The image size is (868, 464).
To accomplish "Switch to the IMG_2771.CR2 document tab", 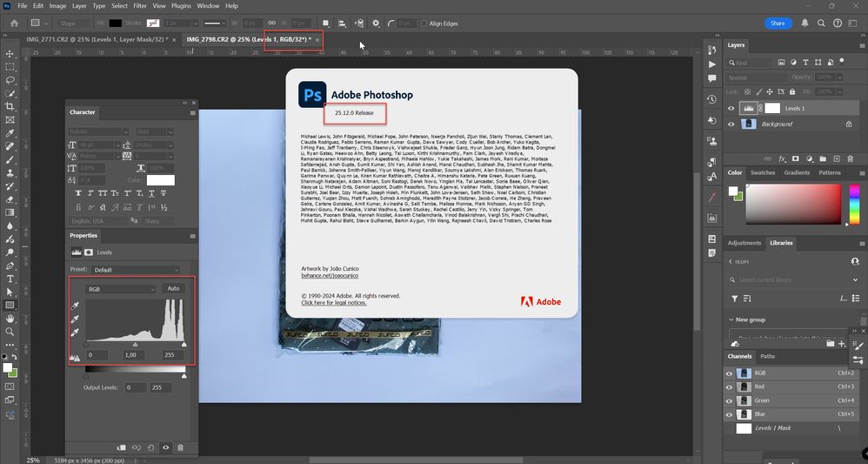I will tap(97, 40).
